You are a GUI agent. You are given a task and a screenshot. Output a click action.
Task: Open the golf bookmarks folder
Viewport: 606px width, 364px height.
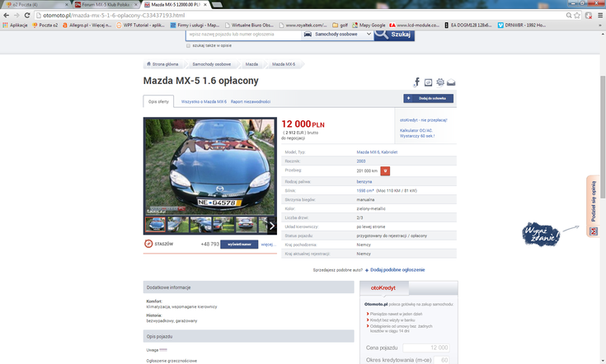pos(340,25)
